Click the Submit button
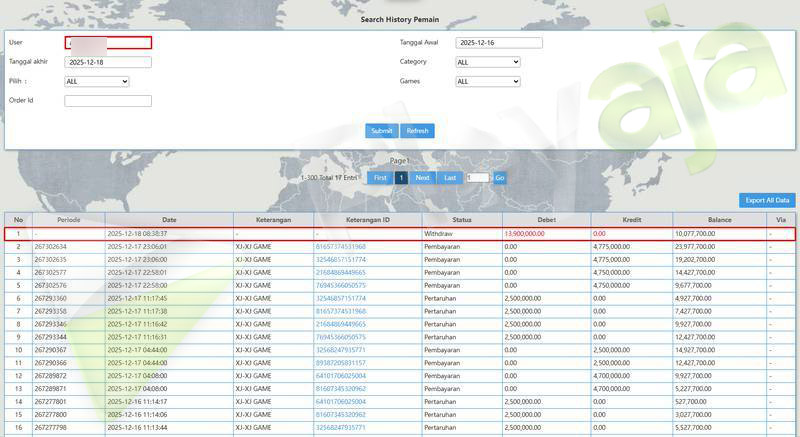Viewport: 800px width, 437px height. tap(381, 131)
